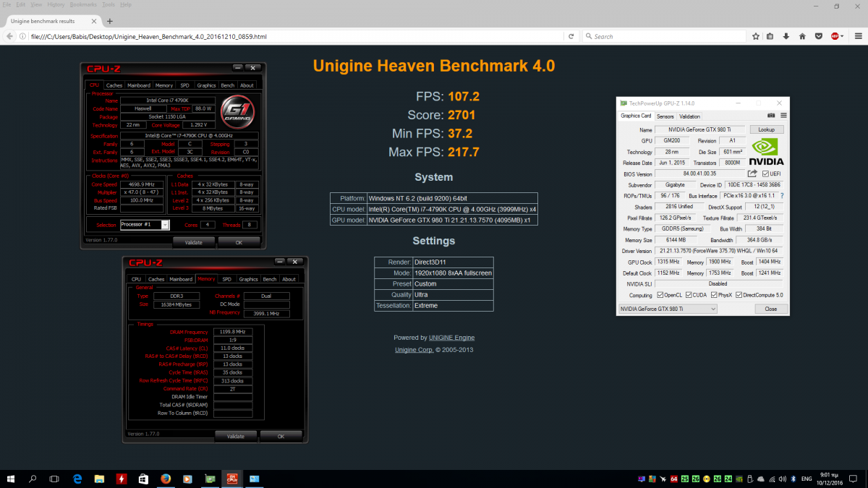
Task: Click the Bus Interface question mark icon
Action: pyautogui.click(x=782, y=196)
